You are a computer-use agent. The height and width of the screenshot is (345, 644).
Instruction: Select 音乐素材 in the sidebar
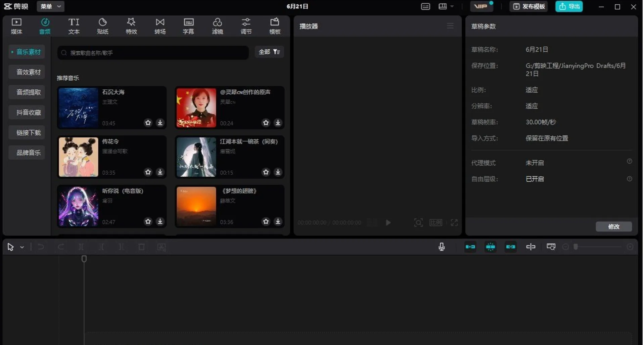point(27,52)
